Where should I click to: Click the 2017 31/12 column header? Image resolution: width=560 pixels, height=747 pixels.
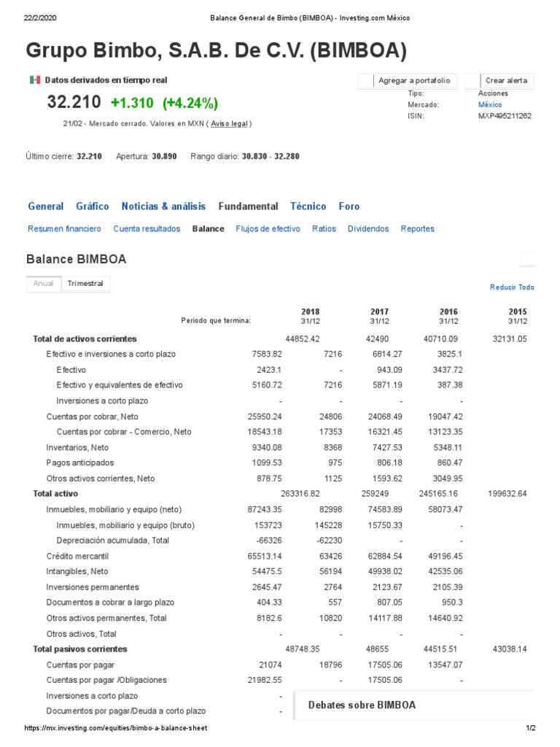point(379,316)
